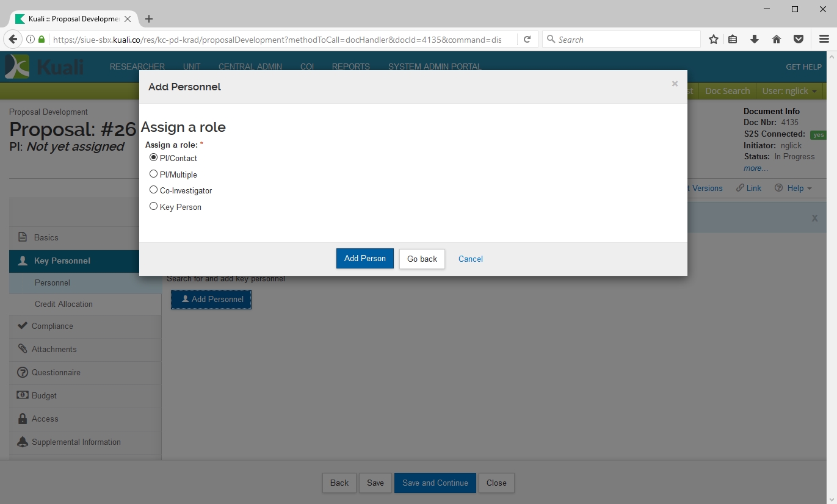Select the PI/Multiple role option

pyautogui.click(x=154, y=174)
